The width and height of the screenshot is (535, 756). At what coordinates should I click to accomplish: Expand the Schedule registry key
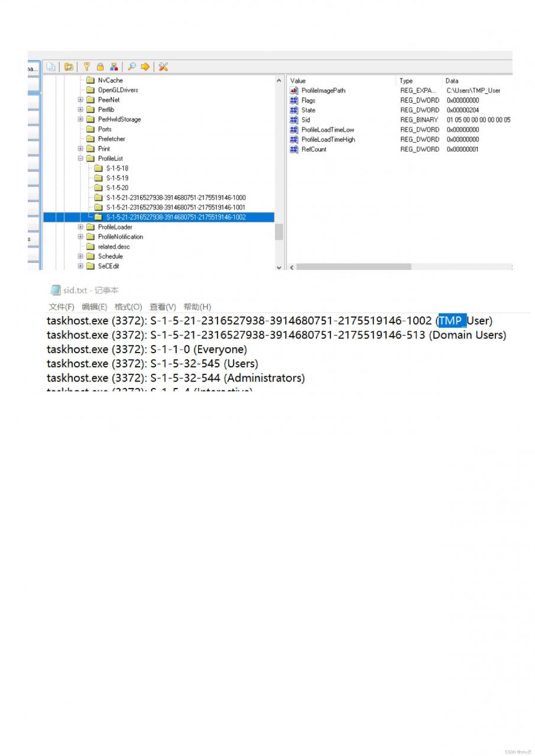[x=80, y=256]
